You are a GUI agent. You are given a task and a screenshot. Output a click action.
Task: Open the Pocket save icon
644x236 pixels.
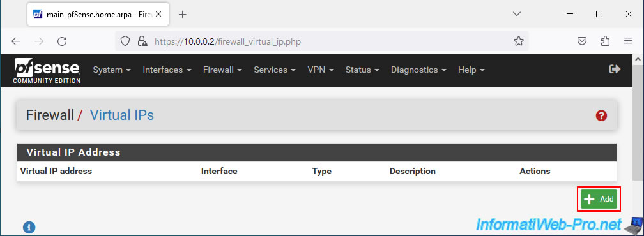point(582,41)
